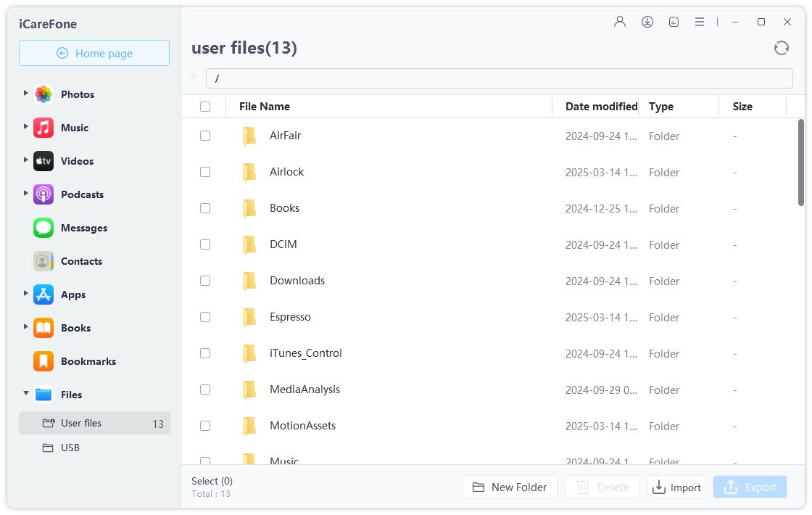
Task: Check the Downloads row checkbox
Action: tap(205, 281)
